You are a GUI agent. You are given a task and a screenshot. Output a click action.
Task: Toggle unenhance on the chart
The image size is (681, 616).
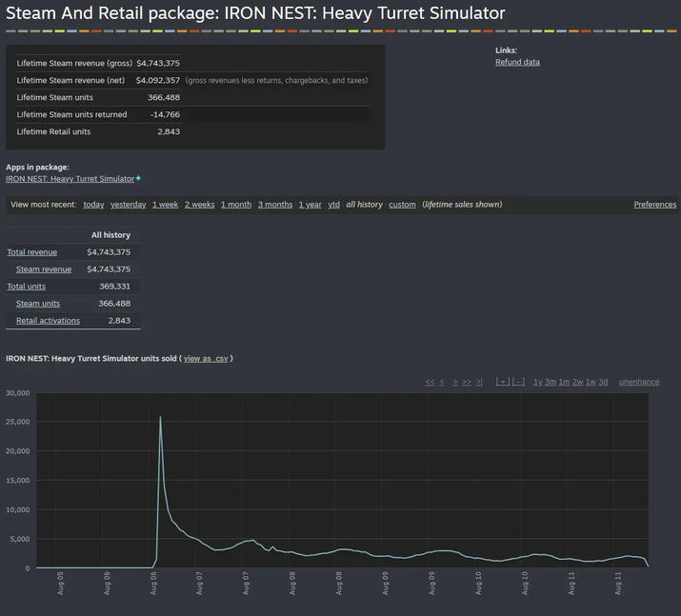(x=639, y=382)
